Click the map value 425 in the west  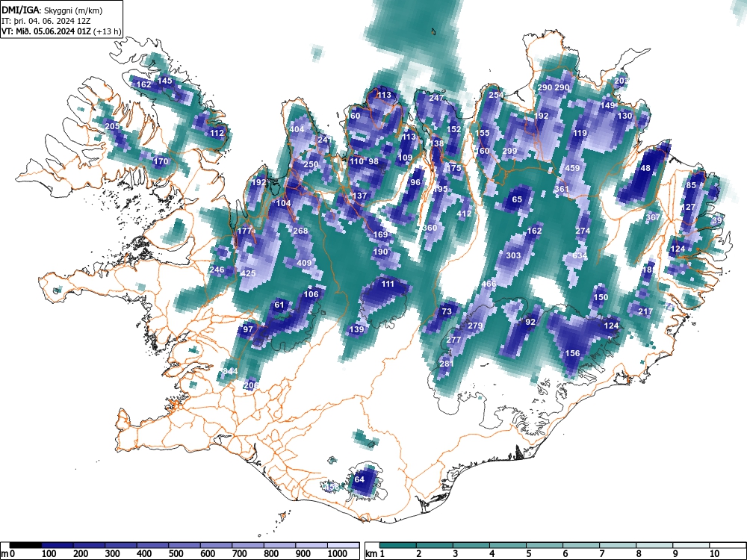point(248,273)
